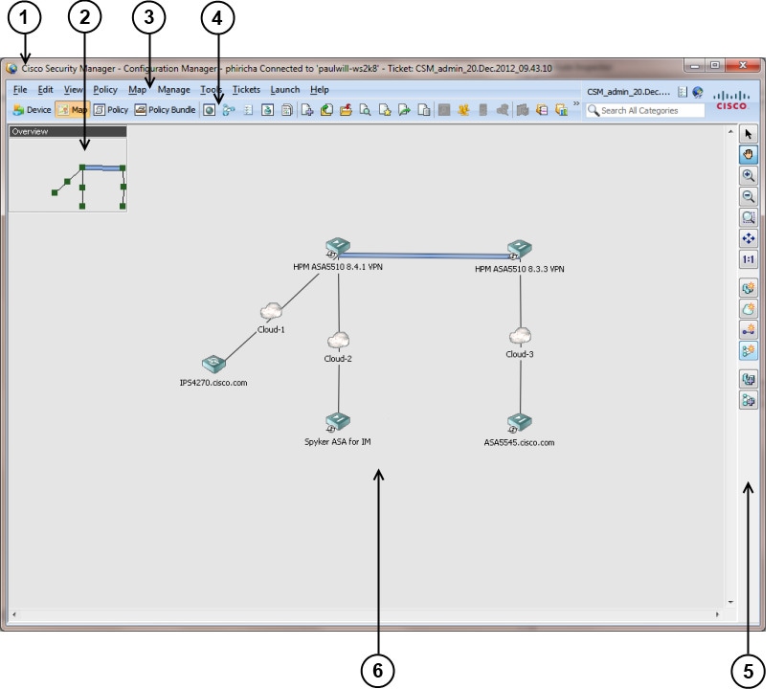Viewport: 784px width, 689px height.
Task: Click the globe icon after Policy Bundle
Action: click(209, 110)
